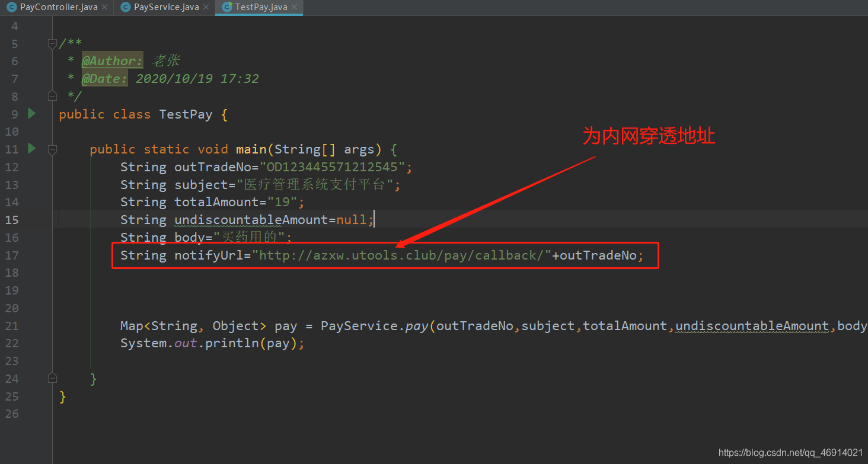Collapse the comment end fold marker on line 8

tap(52, 95)
